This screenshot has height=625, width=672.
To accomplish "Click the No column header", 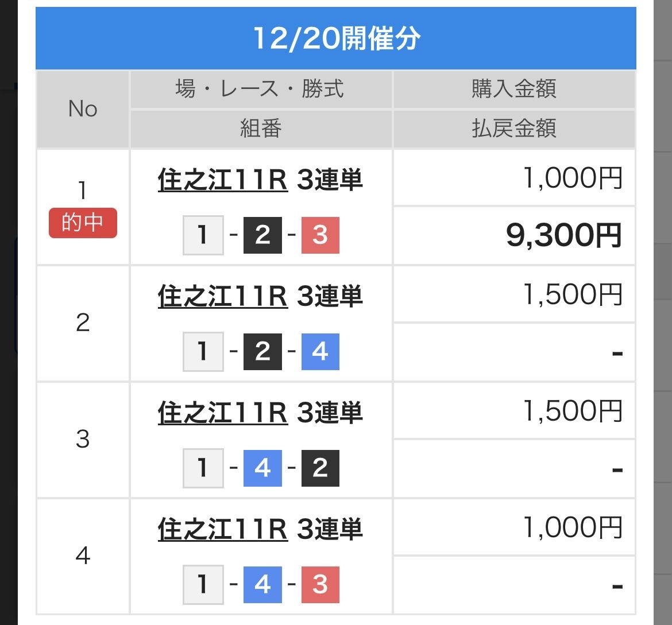I will (83, 109).
